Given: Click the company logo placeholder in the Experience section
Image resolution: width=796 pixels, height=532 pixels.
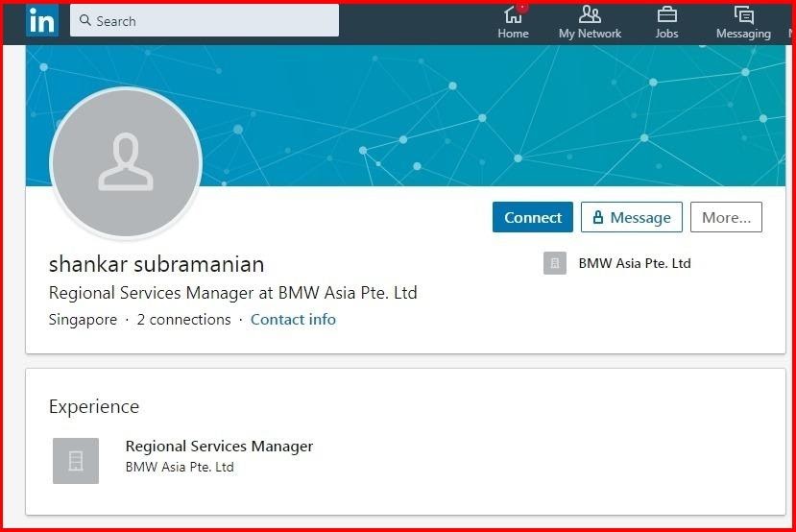Looking at the screenshot, I should 76,460.
